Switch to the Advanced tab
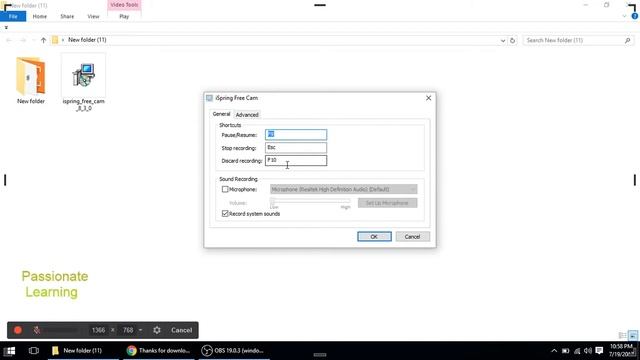Image resolution: width=640 pixels, height=360 pixels. pyautogui.click(x=247, y=115)
